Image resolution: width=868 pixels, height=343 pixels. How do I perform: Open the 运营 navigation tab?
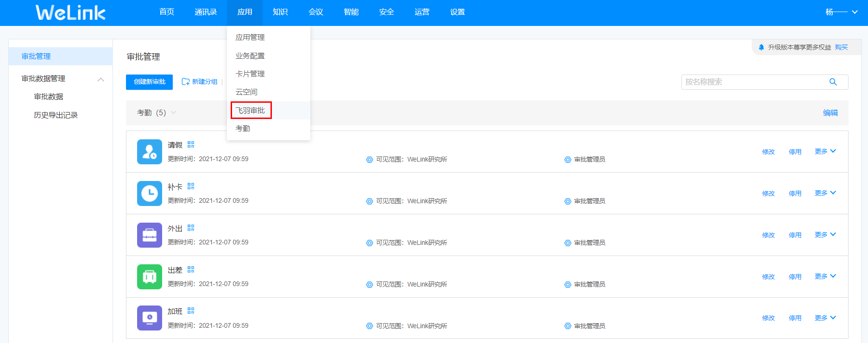click(422, 12)
